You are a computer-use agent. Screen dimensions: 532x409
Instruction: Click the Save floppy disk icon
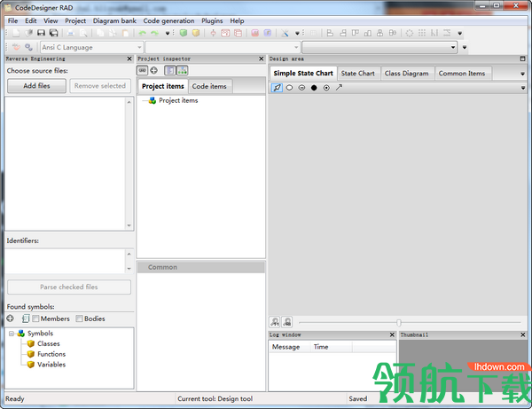point(41,33)
